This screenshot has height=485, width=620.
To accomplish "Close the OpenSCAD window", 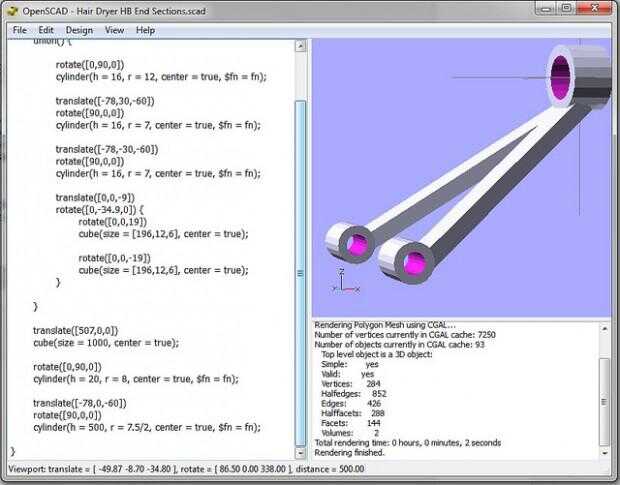I will [x=594, y=9].
